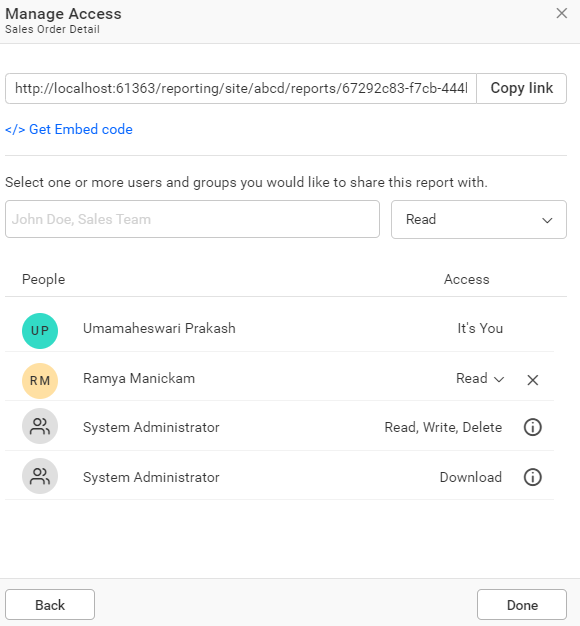Select the Umamaheswari Prakash name row

click(x=279, y=329)
